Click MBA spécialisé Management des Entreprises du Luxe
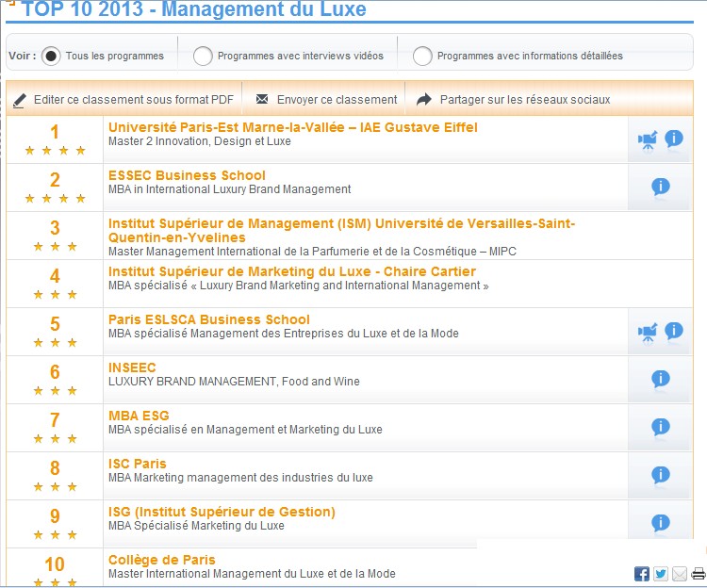This screenshot has width=707, height=588. 283,334
